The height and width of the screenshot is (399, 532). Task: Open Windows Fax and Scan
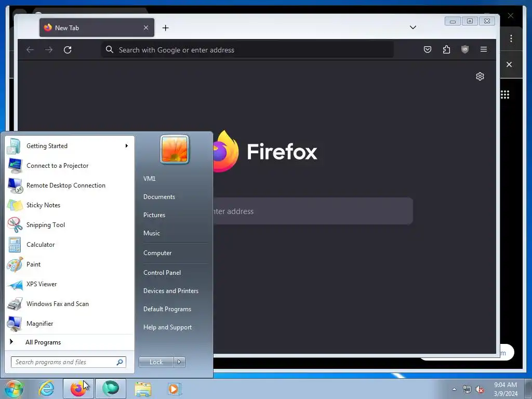pos(70,303)
